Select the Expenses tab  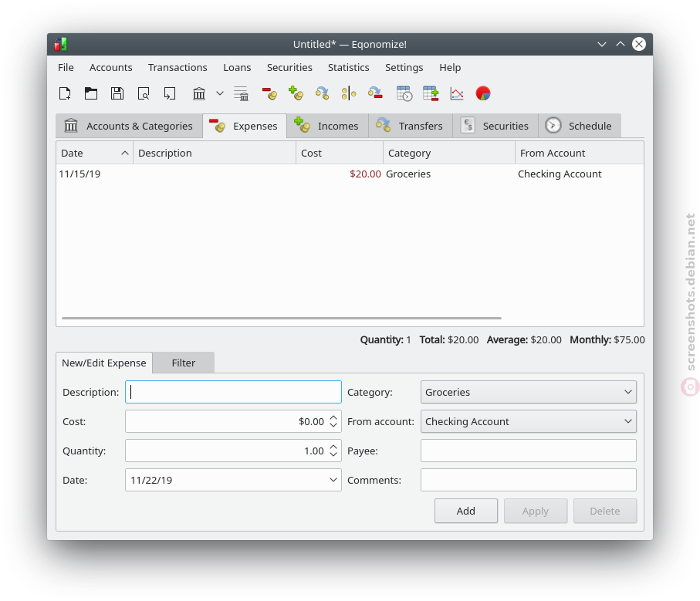point(245,126)
